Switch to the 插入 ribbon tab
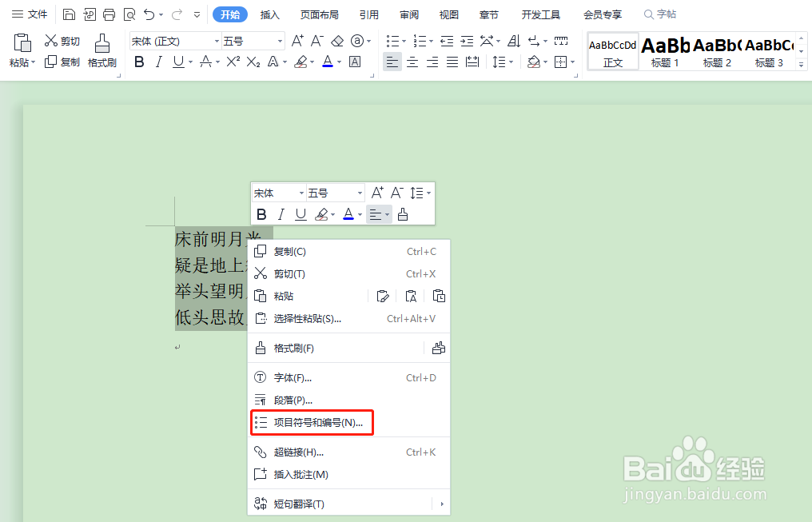Screen dimensions: 812x522 pos(270,14)
